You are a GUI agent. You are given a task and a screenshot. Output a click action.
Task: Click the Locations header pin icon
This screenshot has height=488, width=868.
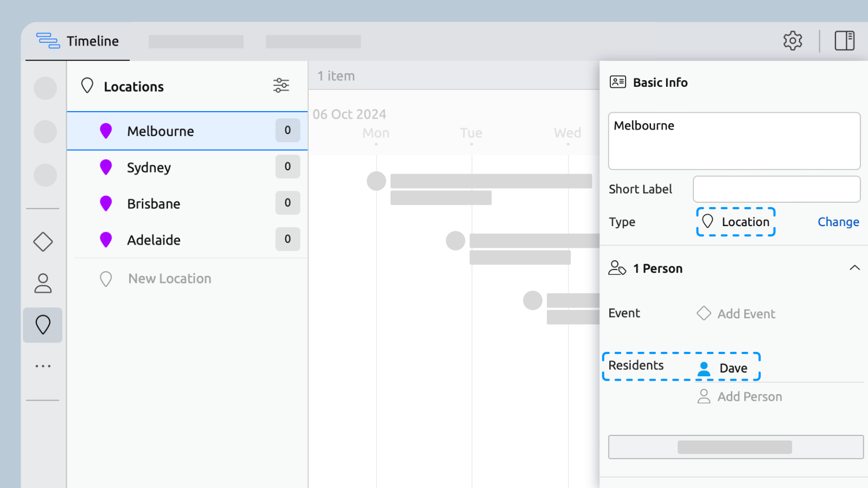(x=87, y=86)
